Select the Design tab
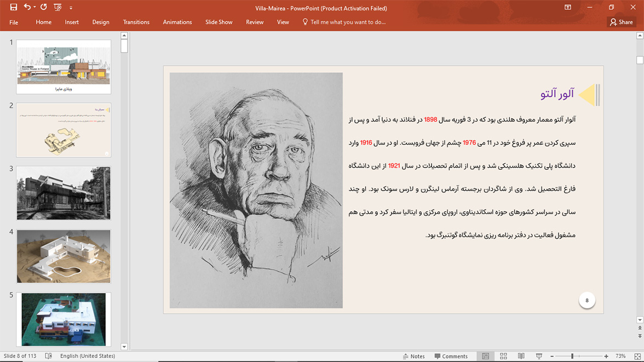The height and width of the screenshot is (362, 644). point(101,22)
